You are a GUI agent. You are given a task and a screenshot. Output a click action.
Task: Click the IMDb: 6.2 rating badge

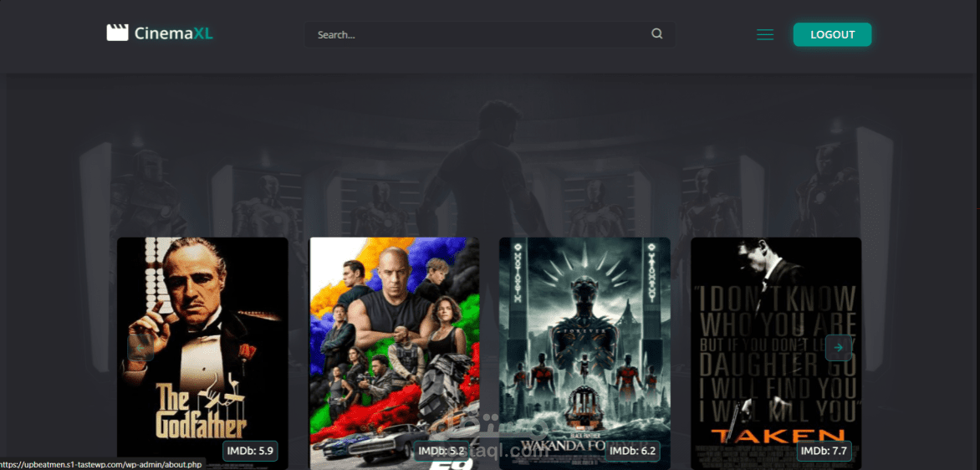coord(632,451)
